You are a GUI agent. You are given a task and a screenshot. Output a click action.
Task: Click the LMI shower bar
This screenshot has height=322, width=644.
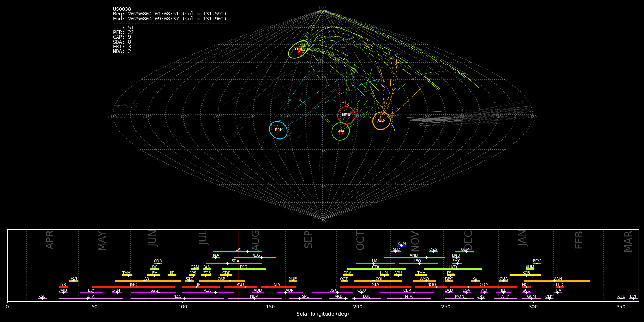click(375, 263)
